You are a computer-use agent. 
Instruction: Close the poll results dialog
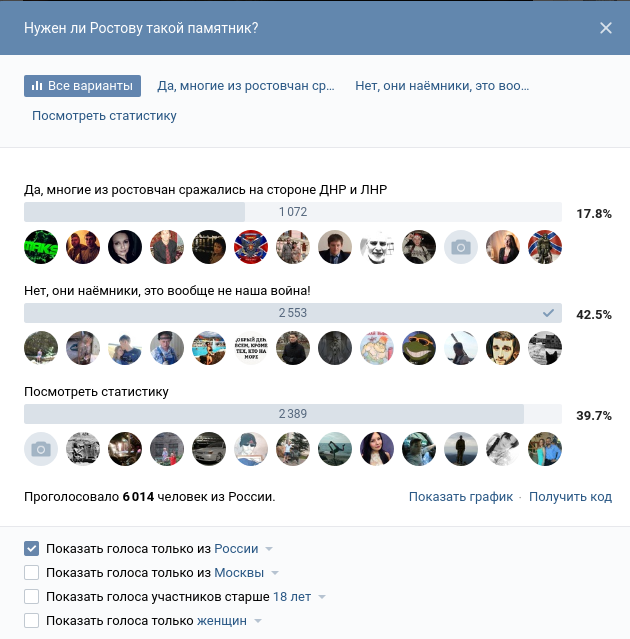[x=605, y=28]
